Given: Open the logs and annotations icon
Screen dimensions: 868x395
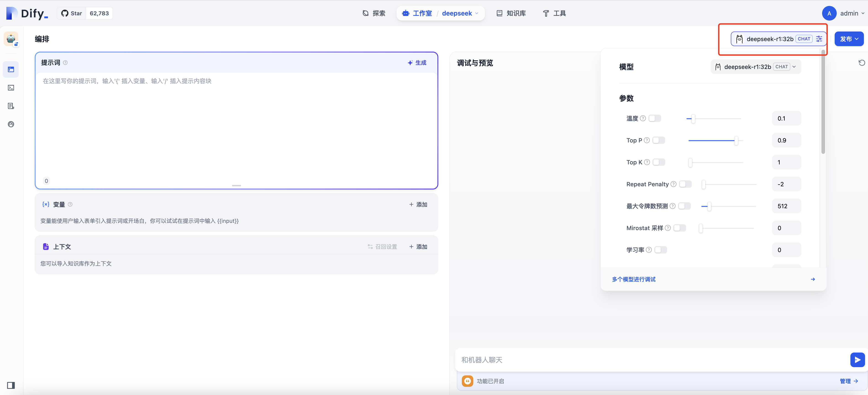Looking at the screenshot, I should click(11, 106).
